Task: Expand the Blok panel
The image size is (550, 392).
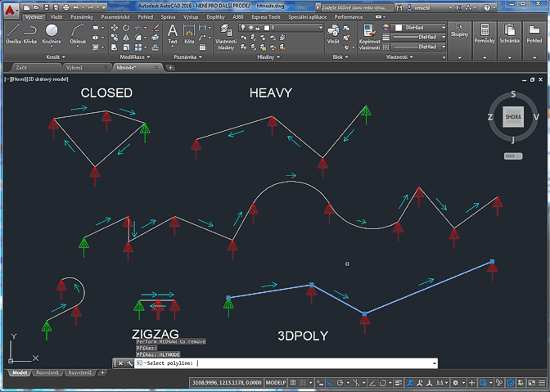Action: tap(340, 56)
